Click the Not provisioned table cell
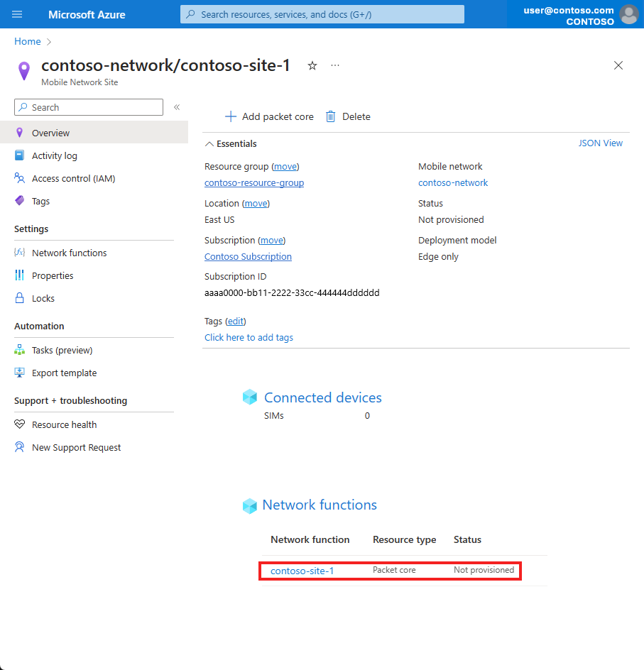Viewport: 644px width, 670px height. pos(484,570)
